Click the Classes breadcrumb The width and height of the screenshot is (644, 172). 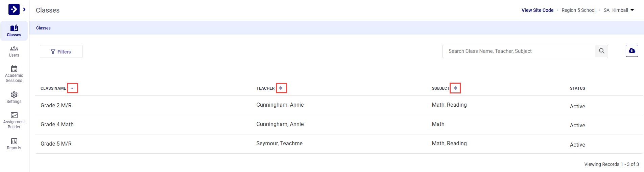tap(43, 28)
